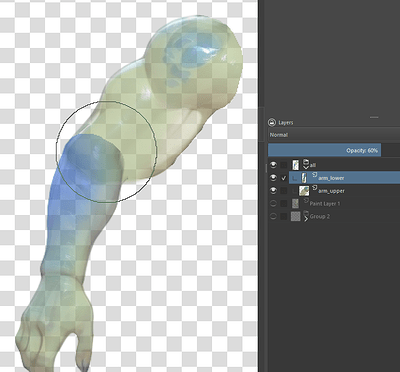Click the Paint Layer 1 thumbnail
400x372 pixels.
(295, 204)
